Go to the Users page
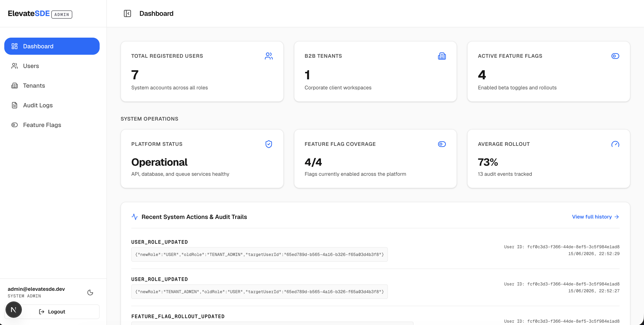Viewport: 644px width, 325px height. click(x=52, y=66)
